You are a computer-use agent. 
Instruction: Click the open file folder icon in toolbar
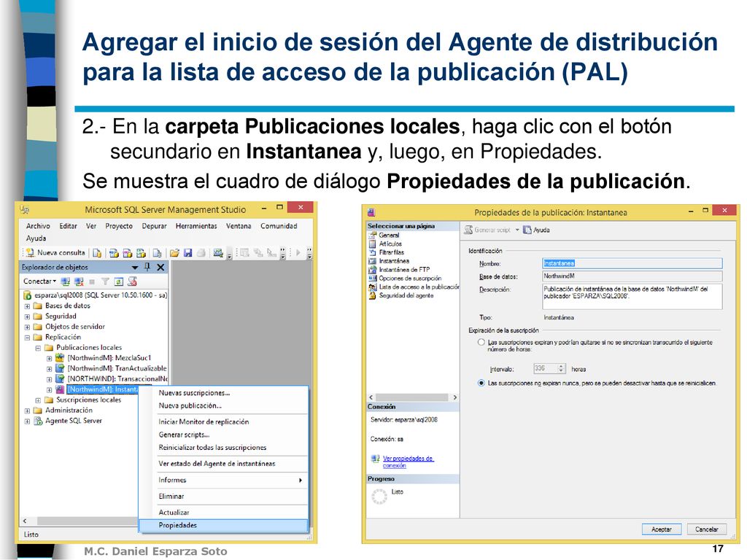[x=174, y=253]
